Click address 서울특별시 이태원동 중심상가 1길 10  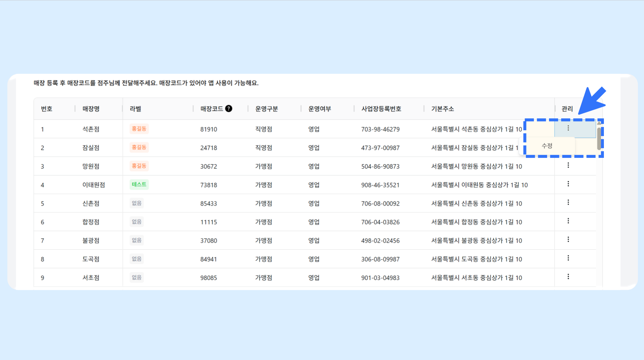coord(479,185)
